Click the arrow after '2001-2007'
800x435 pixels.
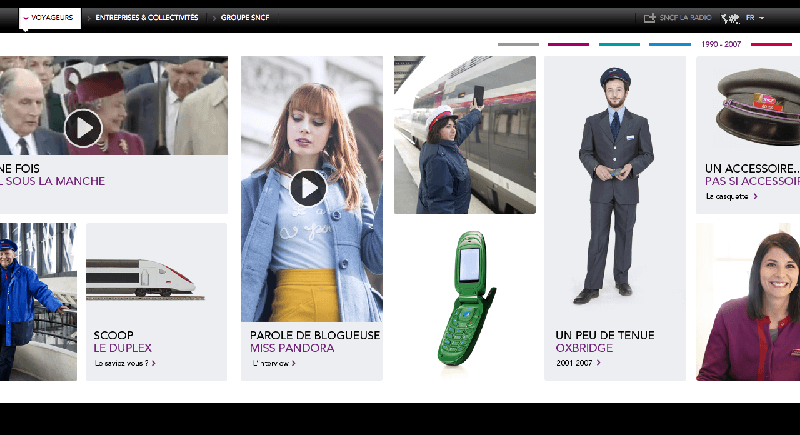(x=598, y=363)
